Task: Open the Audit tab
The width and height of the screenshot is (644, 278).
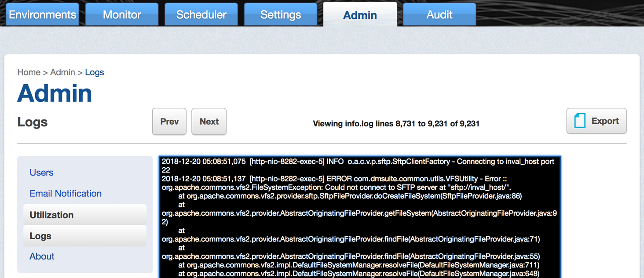Action: [439, 14]
